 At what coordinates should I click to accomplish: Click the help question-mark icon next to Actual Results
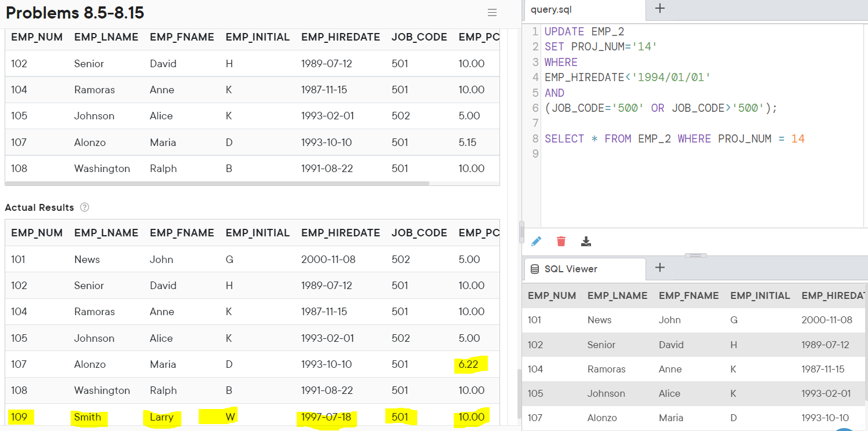coord(85,207)
